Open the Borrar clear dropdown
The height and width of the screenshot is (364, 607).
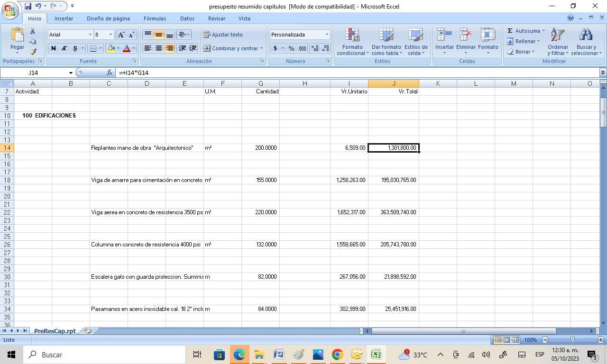(x=533, y=52)
